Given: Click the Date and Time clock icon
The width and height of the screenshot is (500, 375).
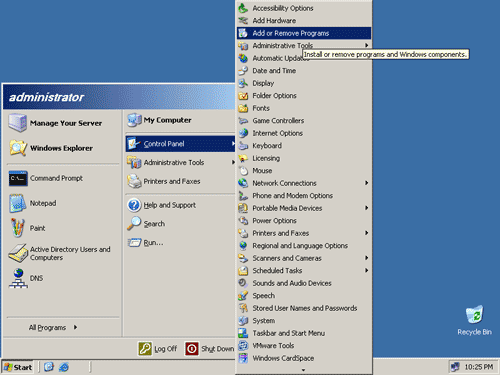Looking at the screenshot, I should point(243,71).
